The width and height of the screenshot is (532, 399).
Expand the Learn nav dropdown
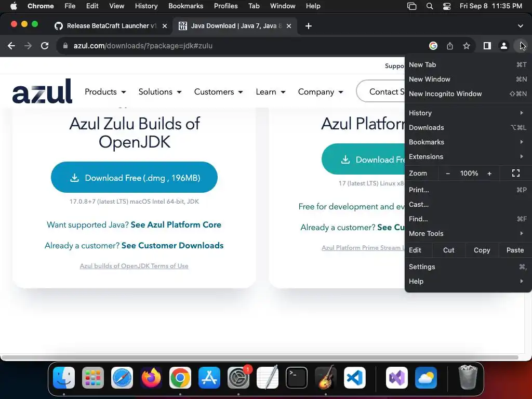(x=270, y=91)
